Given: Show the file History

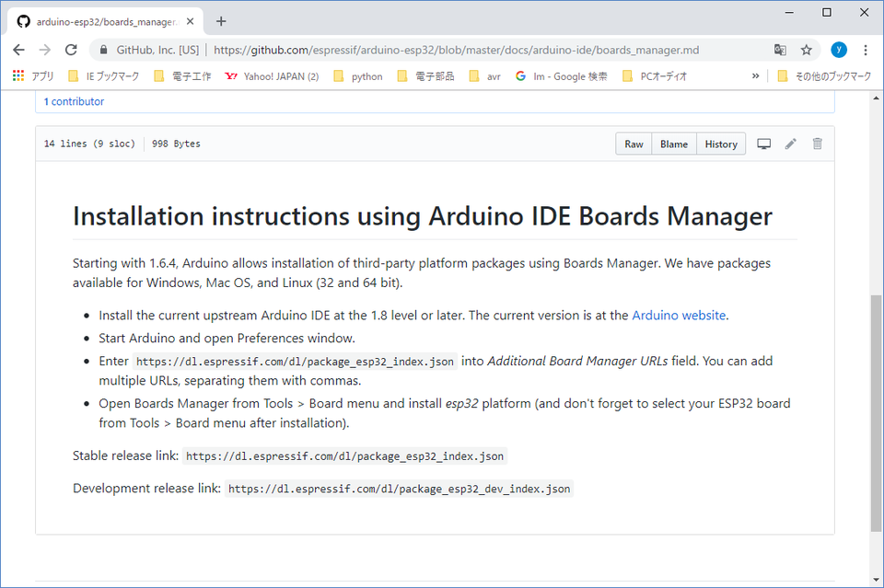Looking at the screenshot, I should tap(721, 144).
